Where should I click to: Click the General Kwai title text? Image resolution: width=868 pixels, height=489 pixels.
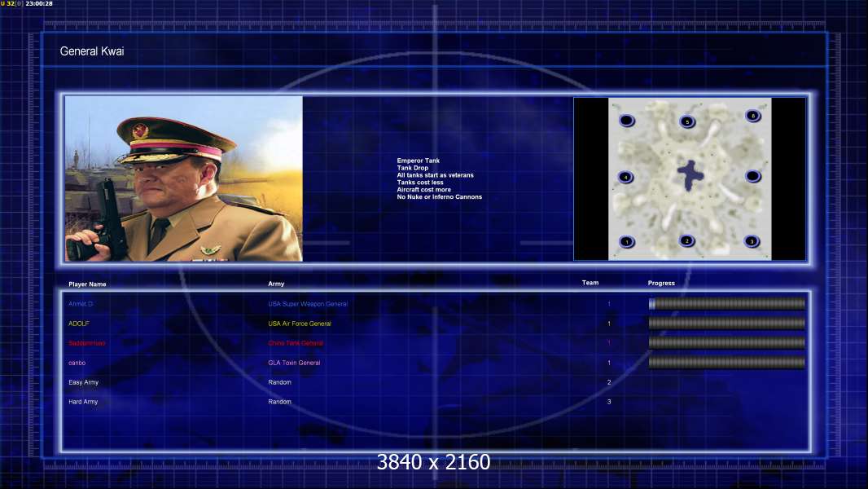click(x=92, y=51)
